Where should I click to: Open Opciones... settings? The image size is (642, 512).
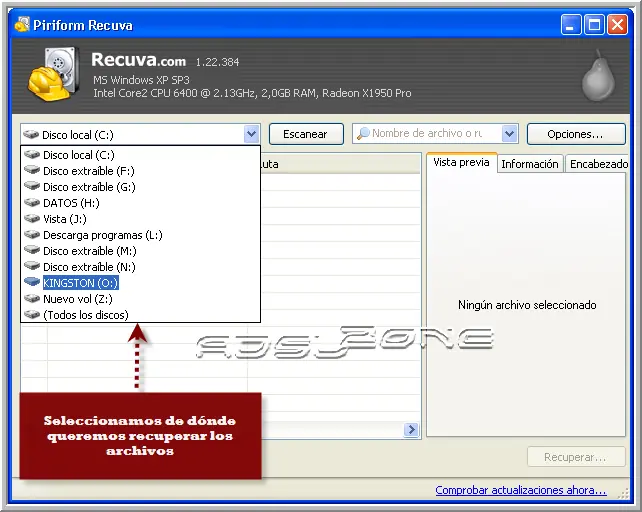576,134
